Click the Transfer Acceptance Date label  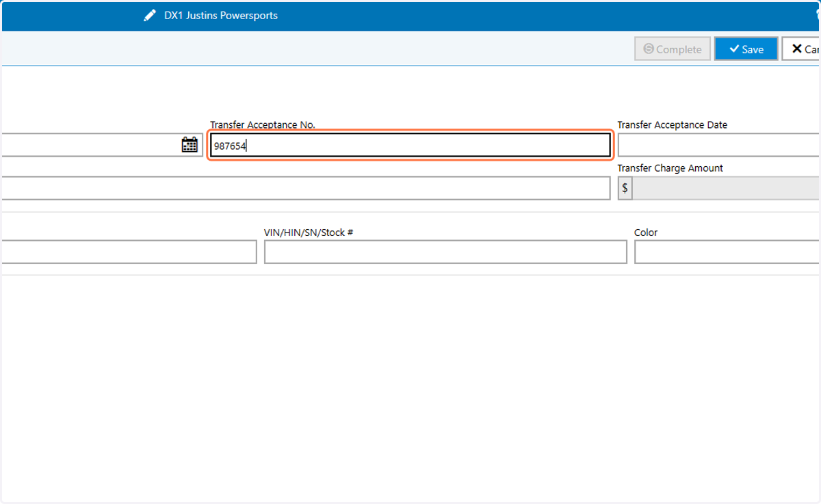pos(673,125)
